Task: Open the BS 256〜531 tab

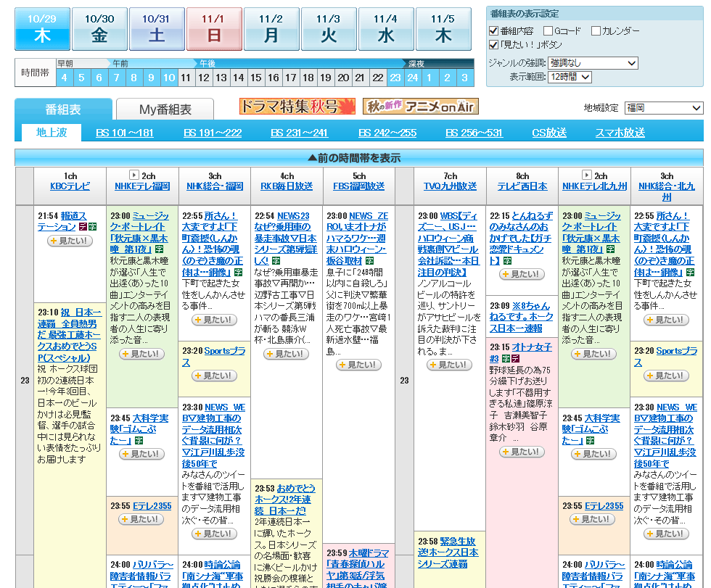Action: tap(474, 133)
